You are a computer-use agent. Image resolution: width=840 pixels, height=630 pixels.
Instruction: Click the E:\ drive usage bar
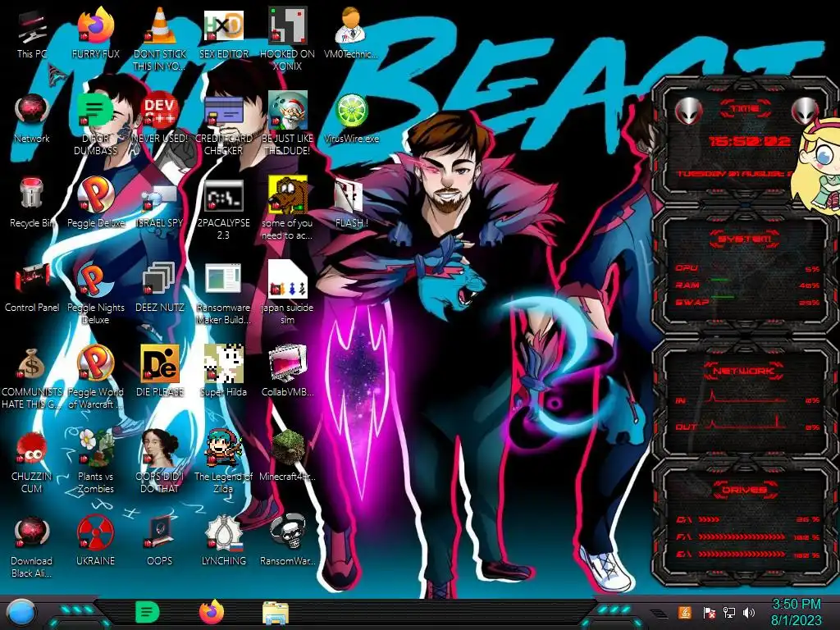point(742,554)
